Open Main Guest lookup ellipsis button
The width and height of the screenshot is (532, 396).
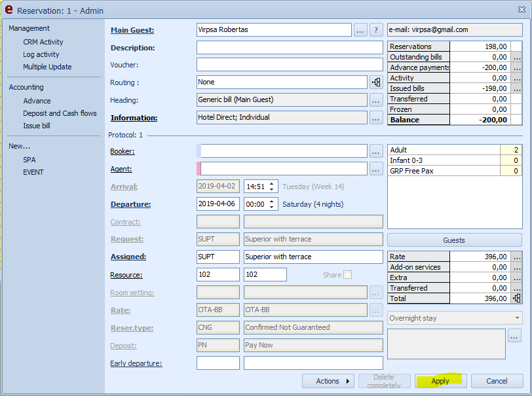(360, 30)
